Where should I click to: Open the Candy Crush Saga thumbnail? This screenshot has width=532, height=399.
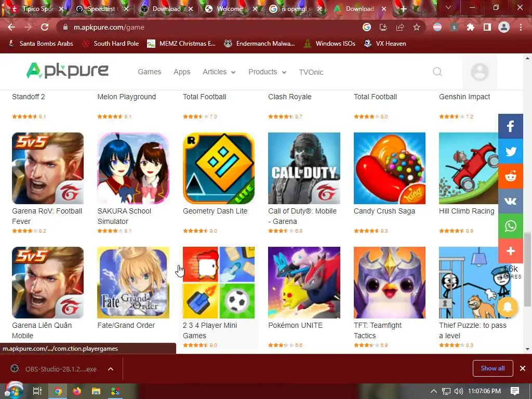[x=390, y=168]
